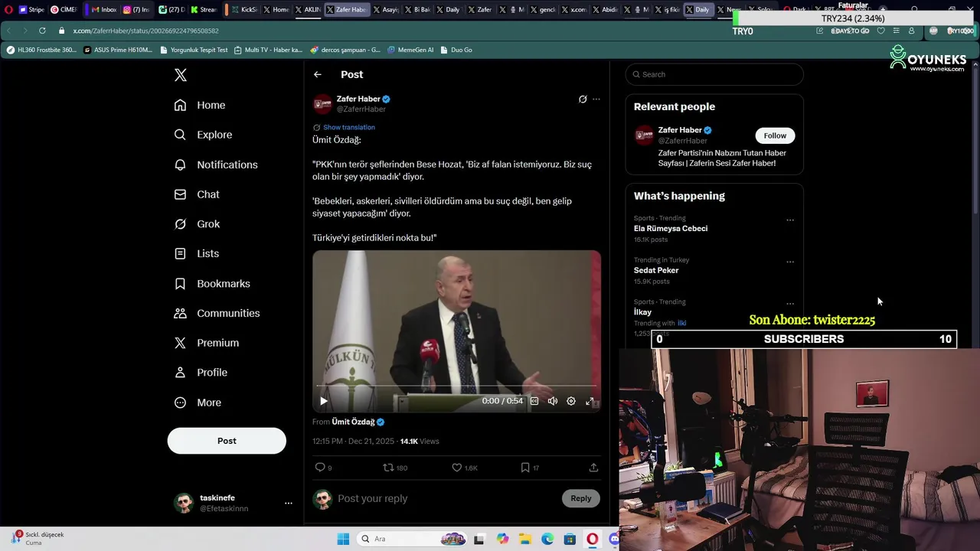
Task: Switch to the KickSt browser tab
Action: [x=243, y=10]
